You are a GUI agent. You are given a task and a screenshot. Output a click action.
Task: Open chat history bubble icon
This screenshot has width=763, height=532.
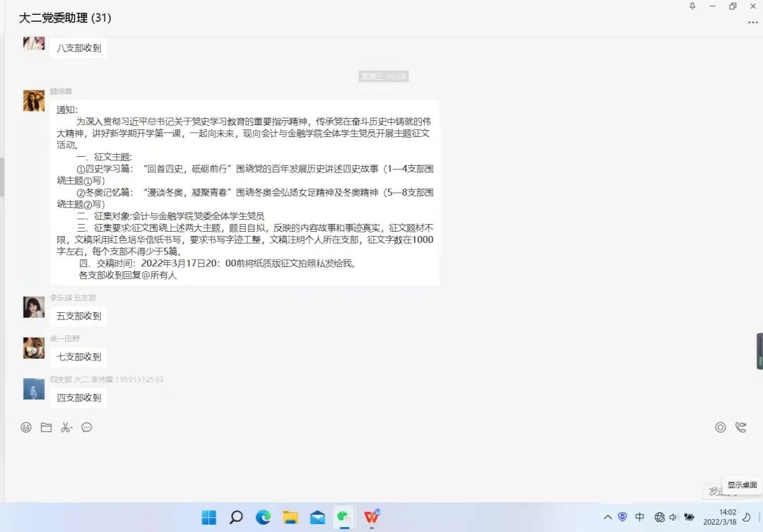point(87,427)
